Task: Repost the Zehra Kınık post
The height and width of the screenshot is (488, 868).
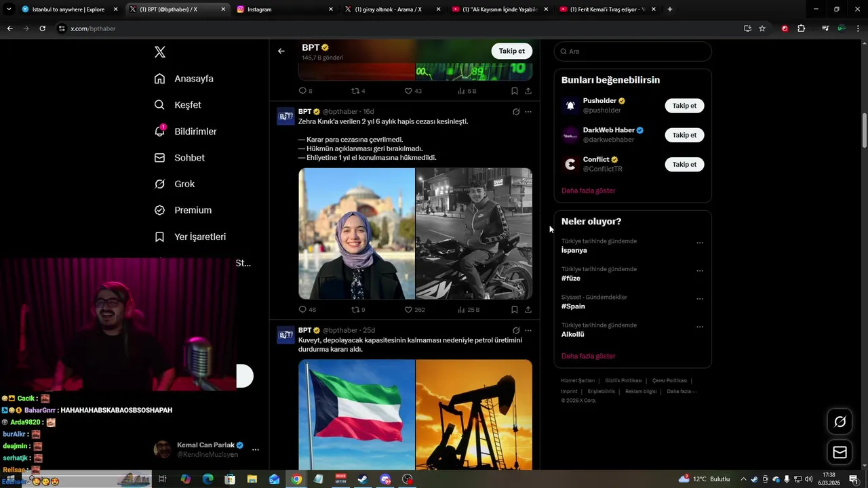Action: pyautogui.click(x=358, y=310)
